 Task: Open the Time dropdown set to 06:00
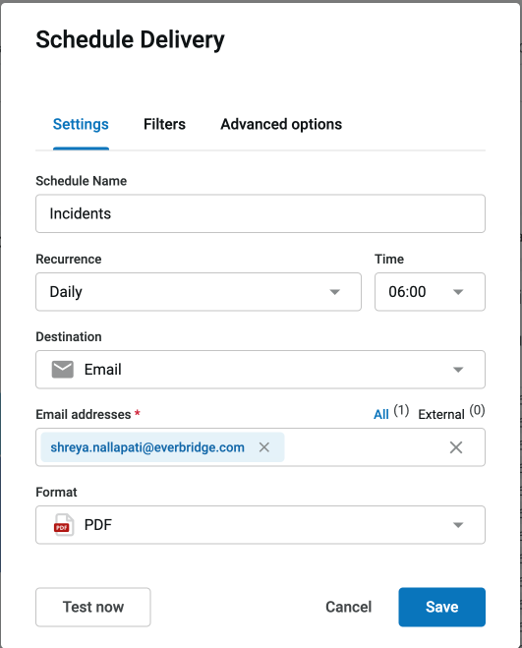pyautogui.click(x=430, y=292)
